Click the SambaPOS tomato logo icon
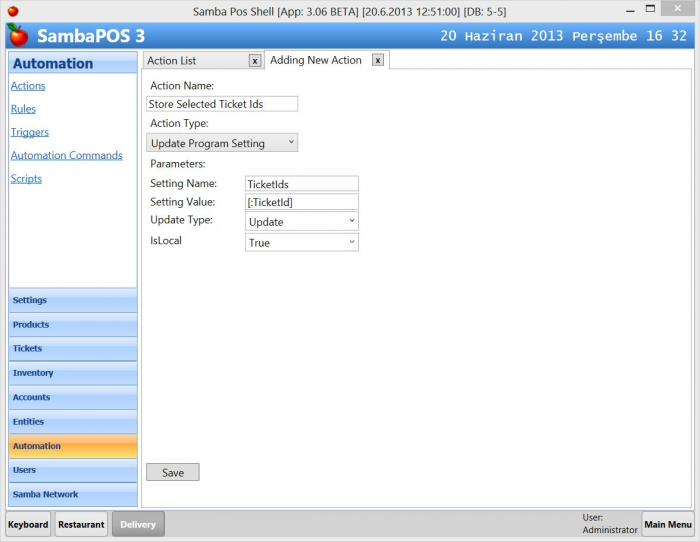Screen dimensions: 700x542 tap(18, 36)
